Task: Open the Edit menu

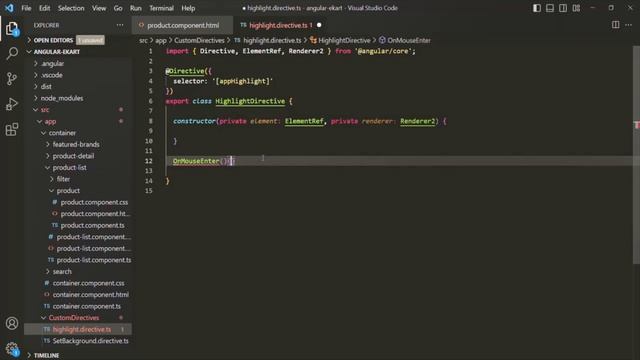Action: point(44,8)
